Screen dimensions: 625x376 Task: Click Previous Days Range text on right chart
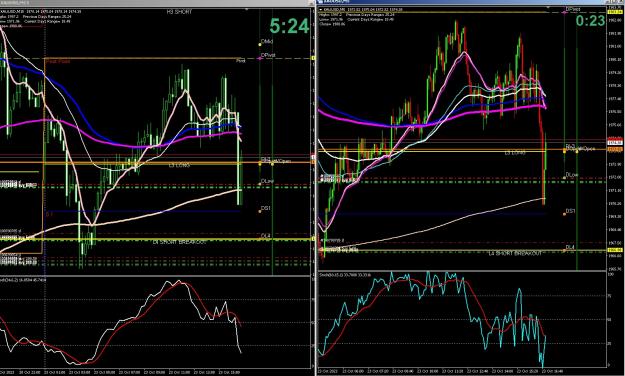pos(370,15)
